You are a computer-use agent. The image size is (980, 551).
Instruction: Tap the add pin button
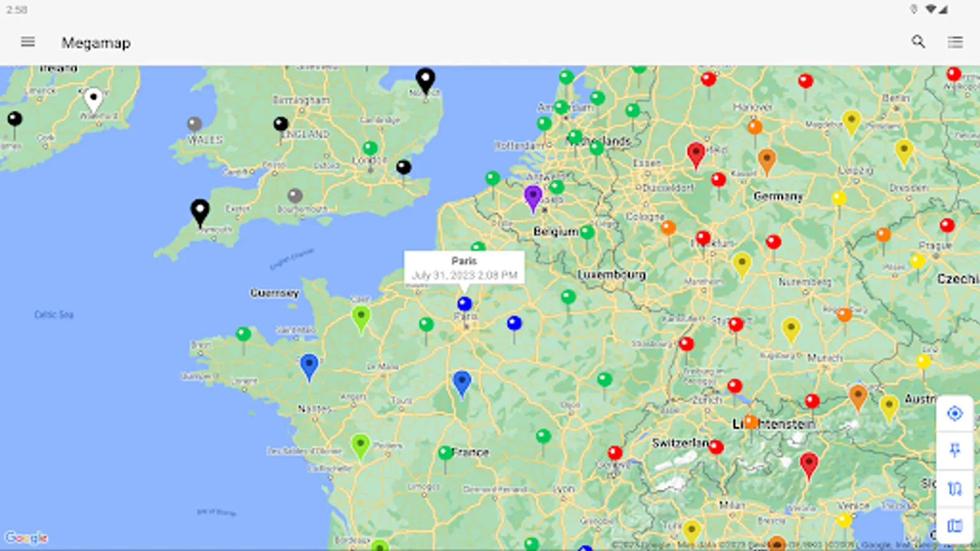coord(955,451)
